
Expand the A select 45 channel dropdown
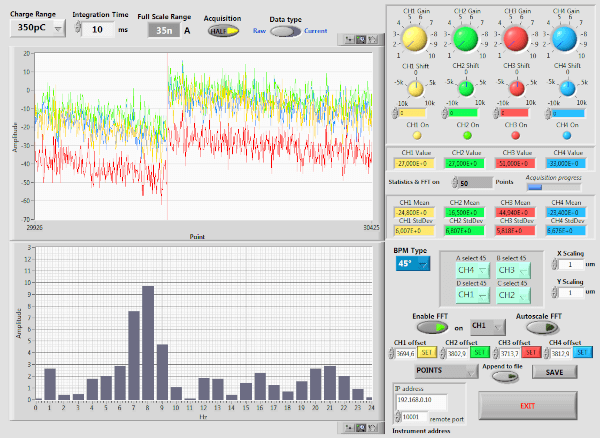click(x=471, y=269)
